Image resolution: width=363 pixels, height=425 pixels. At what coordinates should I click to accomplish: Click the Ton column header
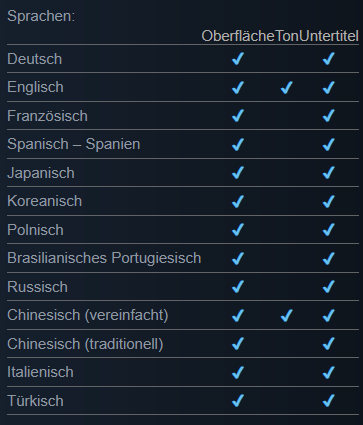(287, 36)
